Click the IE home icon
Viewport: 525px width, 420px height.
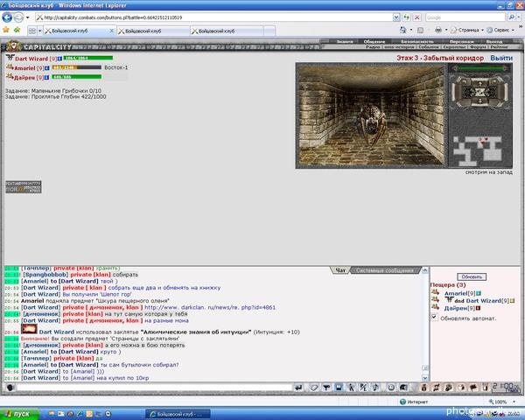(x=402, y=30)
